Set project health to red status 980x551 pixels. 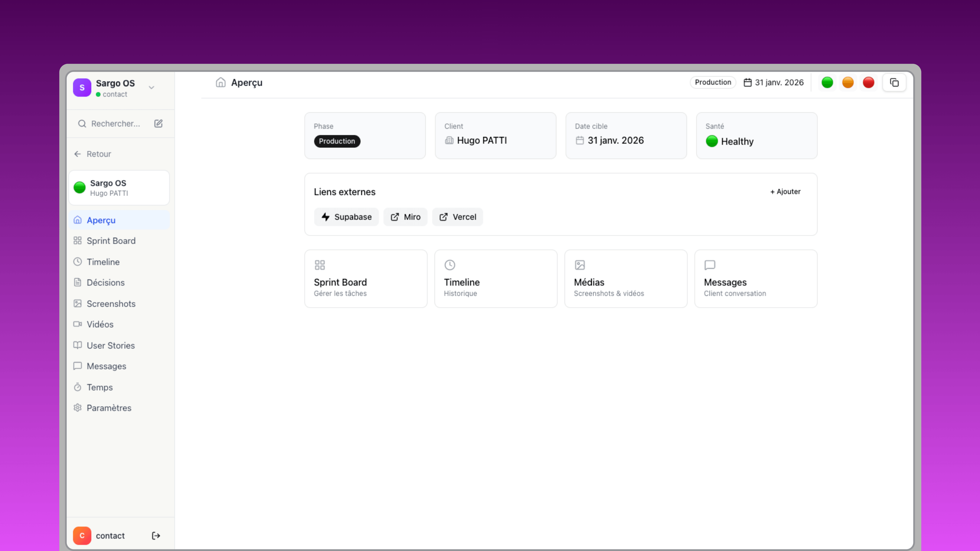868,82
